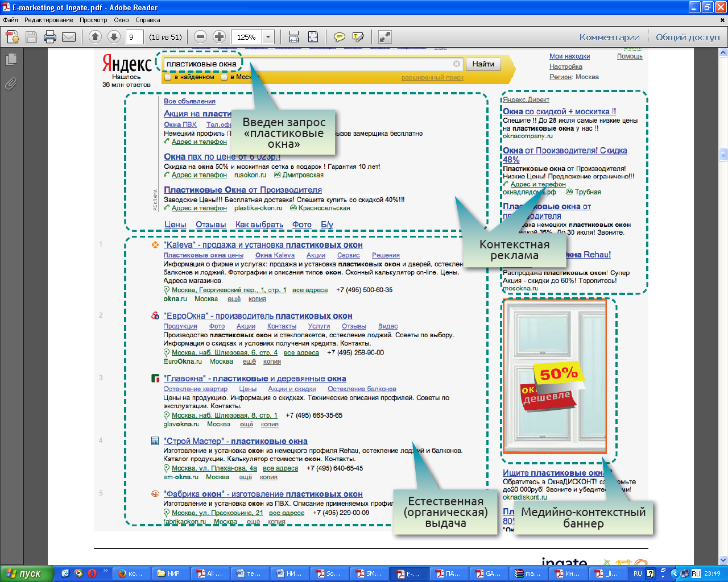Open the 'Kaleva - продажа и установка пластиковых окон' result
The image size is (728, 582).
tap(263, 245)
